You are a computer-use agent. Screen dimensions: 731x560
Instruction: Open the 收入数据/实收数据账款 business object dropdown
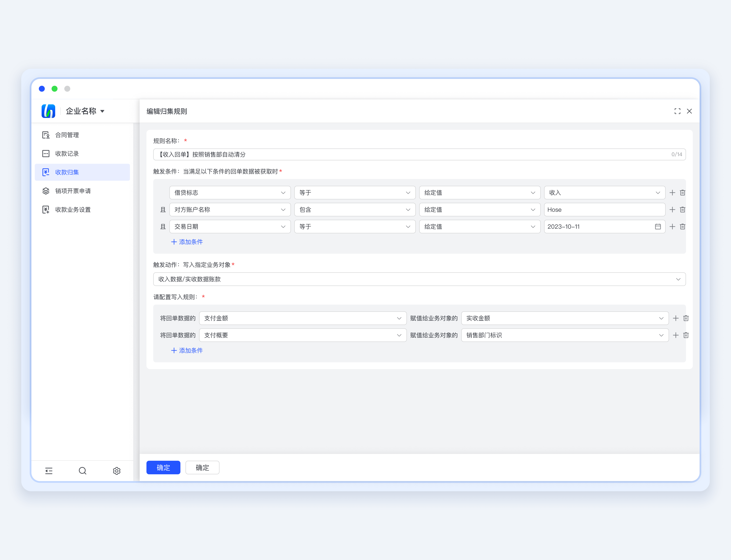pos(419,279)
